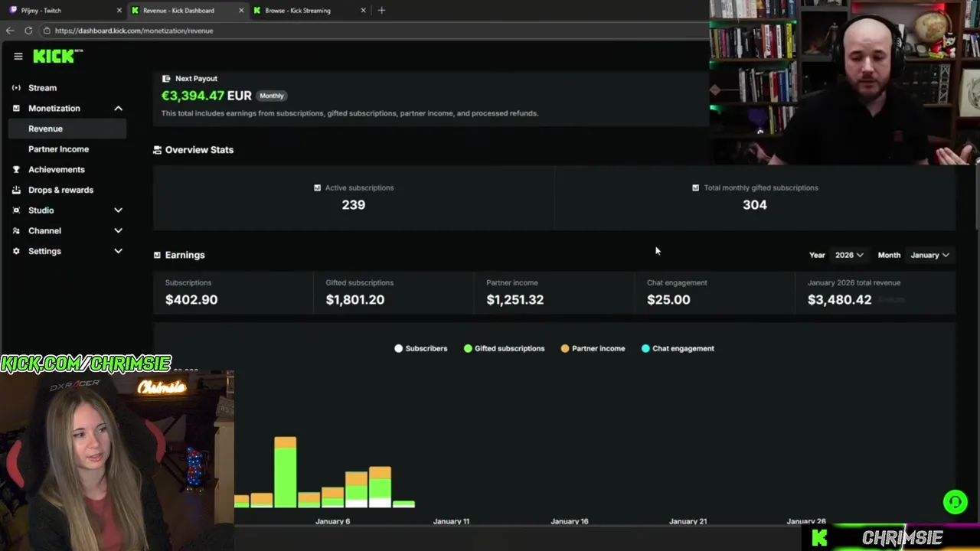Click the Channel sidebar icon
980x551 pixels.
[16, 231]
